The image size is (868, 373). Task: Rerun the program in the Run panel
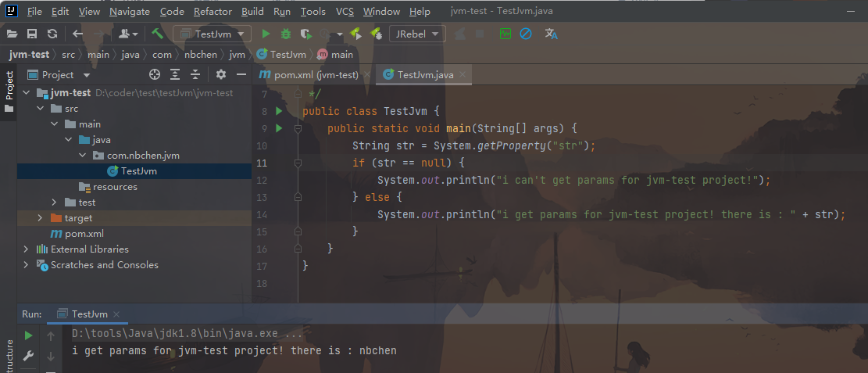pyautogui.click(x=29, y=335)
